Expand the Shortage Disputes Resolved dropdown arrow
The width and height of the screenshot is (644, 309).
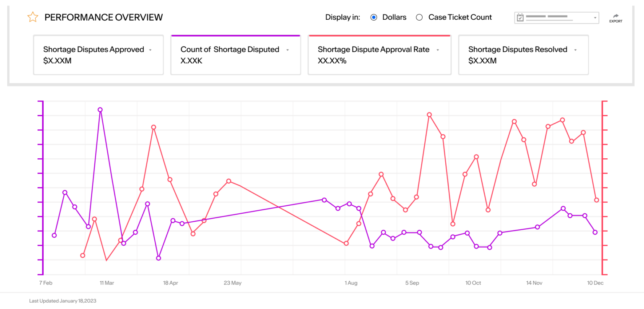pyautogui.click(x=575, y=50)
